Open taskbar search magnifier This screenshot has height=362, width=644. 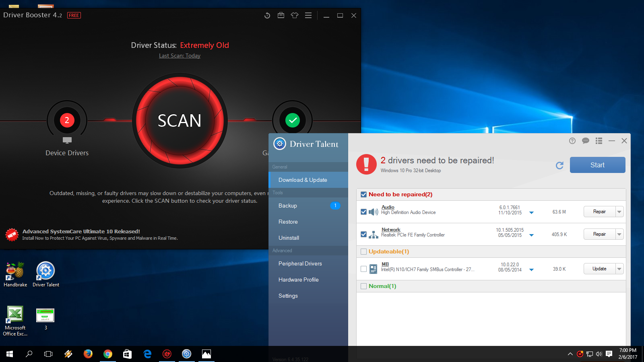[29, 354]
